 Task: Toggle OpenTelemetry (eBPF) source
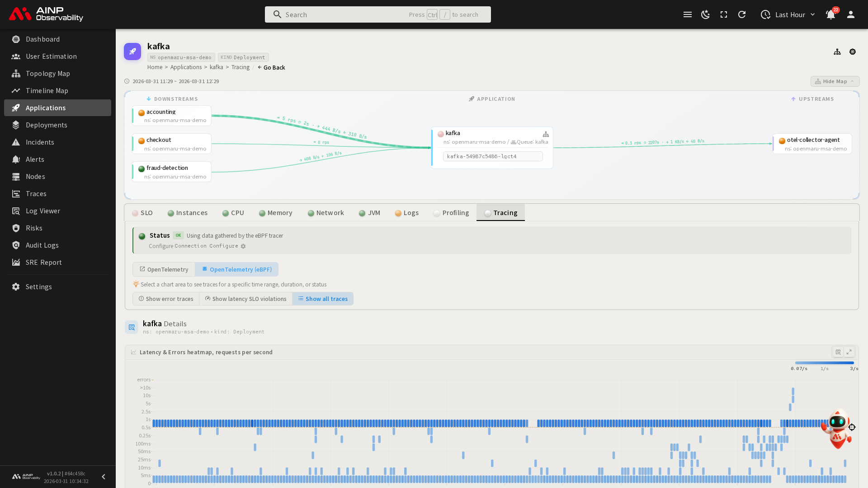pos(236,269)
